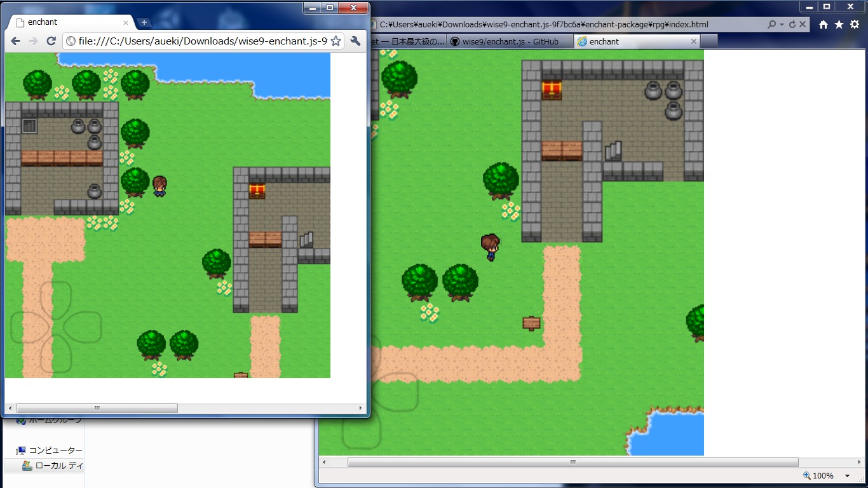Click Chrome's forward arrow button
Screen dimensions: 868x488
[33, 41]
